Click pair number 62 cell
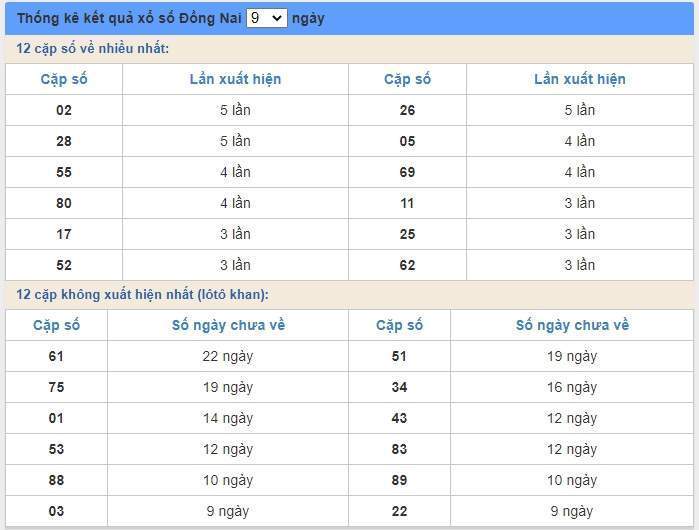Viewport: 699px width, 530px height. (x=407, y=265)
